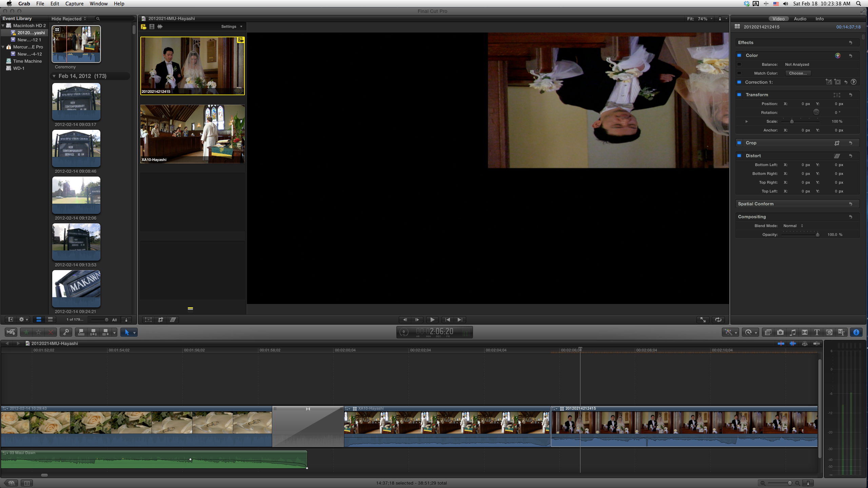Disable the Crop checkbox

pyautogui.click(x=739, y=143)
